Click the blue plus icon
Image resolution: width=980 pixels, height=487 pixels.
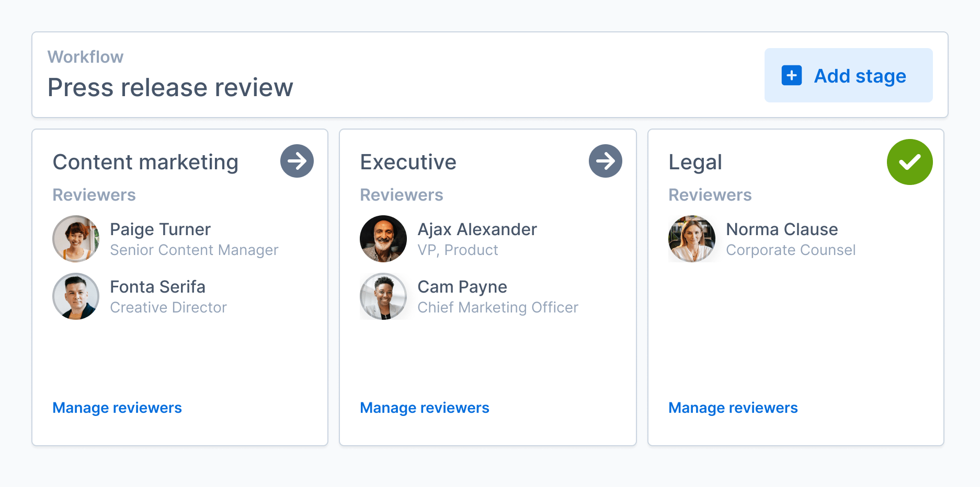791,75
